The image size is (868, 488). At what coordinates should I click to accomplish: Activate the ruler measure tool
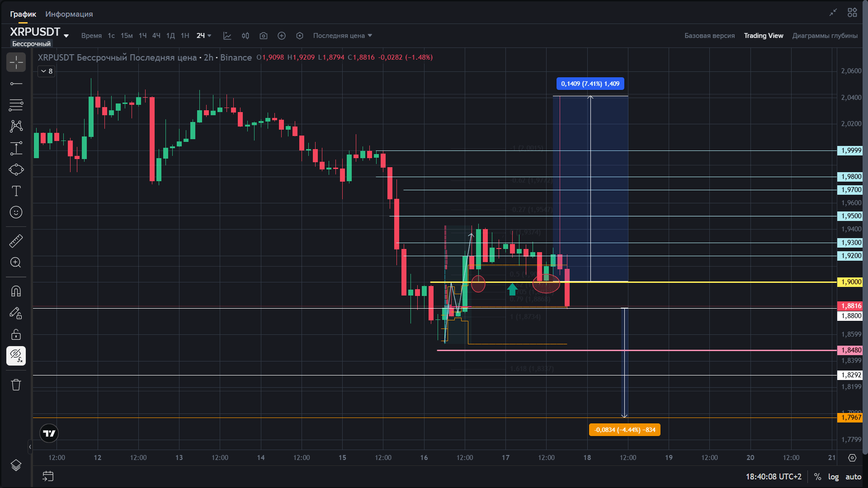tap(16, 241)
